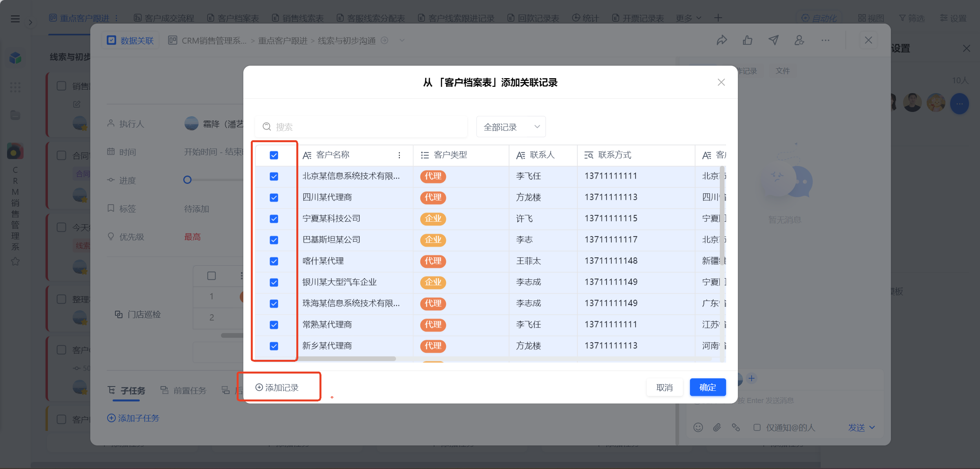Screen dimensions: 980x469
Task: Uncheck the 宁夏某科技公司 row checkbox
Action: point(274,219)
